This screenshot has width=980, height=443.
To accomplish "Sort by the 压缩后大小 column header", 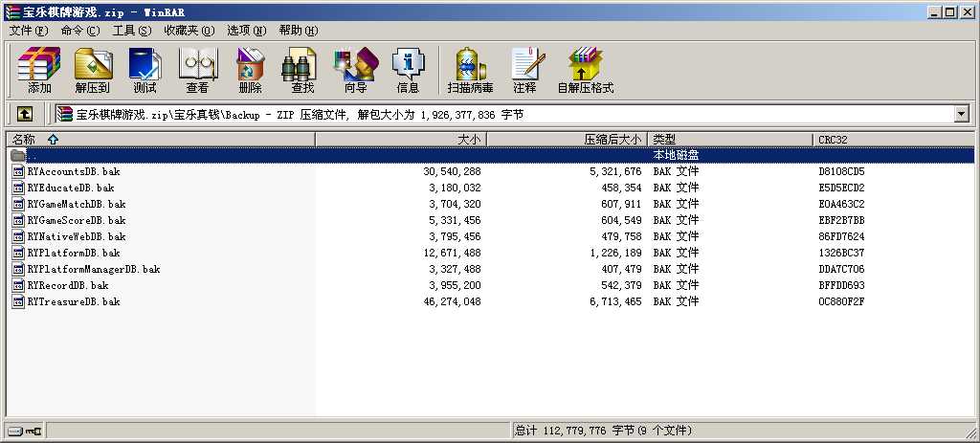I will pos(567,140).
